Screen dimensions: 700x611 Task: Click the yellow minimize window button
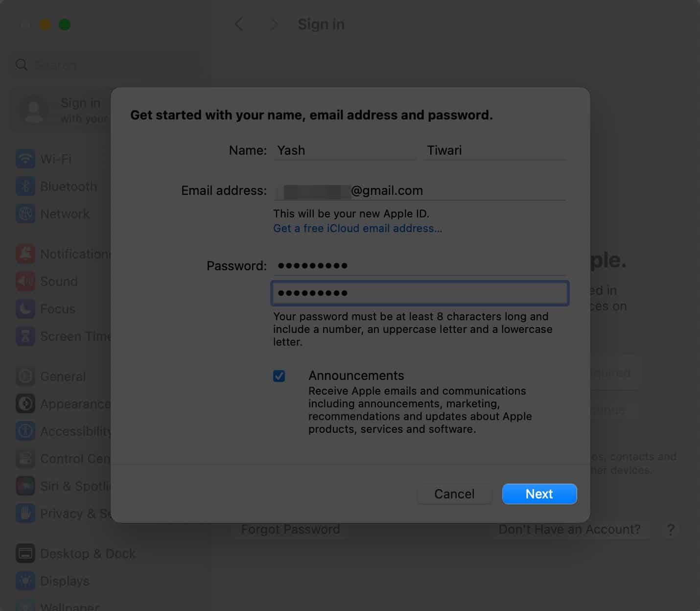(x=45, y=24)
